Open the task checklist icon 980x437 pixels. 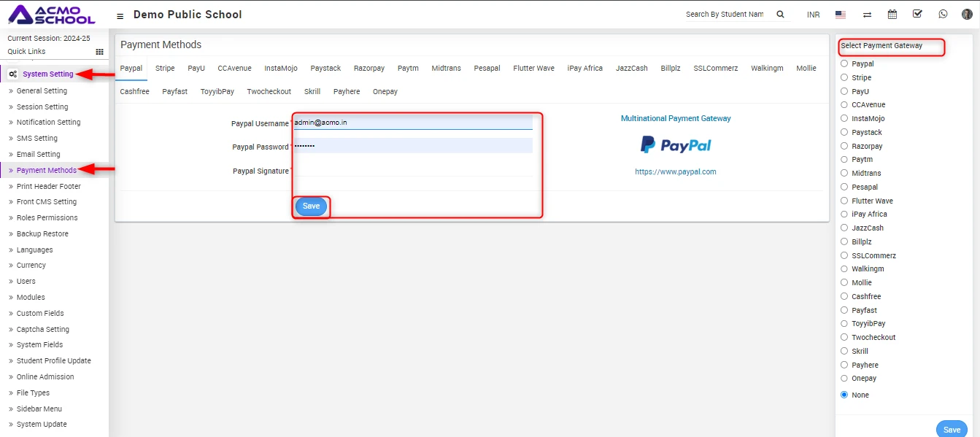pyautogui.click(x=917, y=15)
